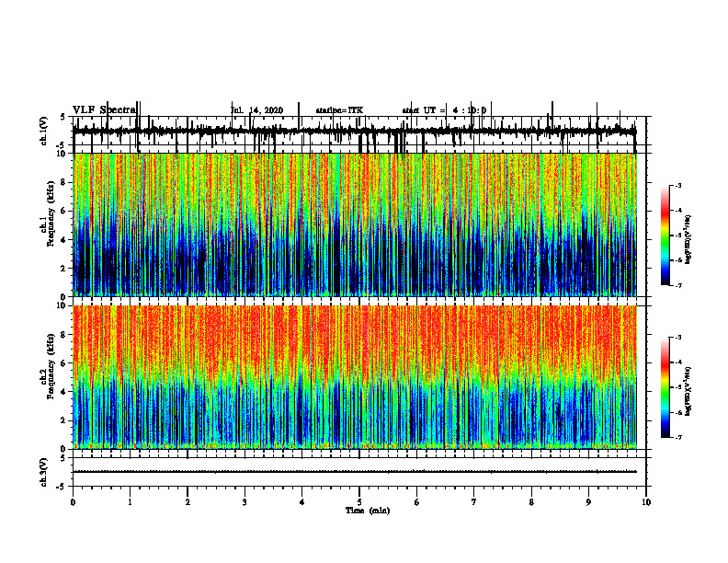Viewport: 728px width, 563px height.
Task: Click the "10" tick on the Time axis
Action: (646, 502)
